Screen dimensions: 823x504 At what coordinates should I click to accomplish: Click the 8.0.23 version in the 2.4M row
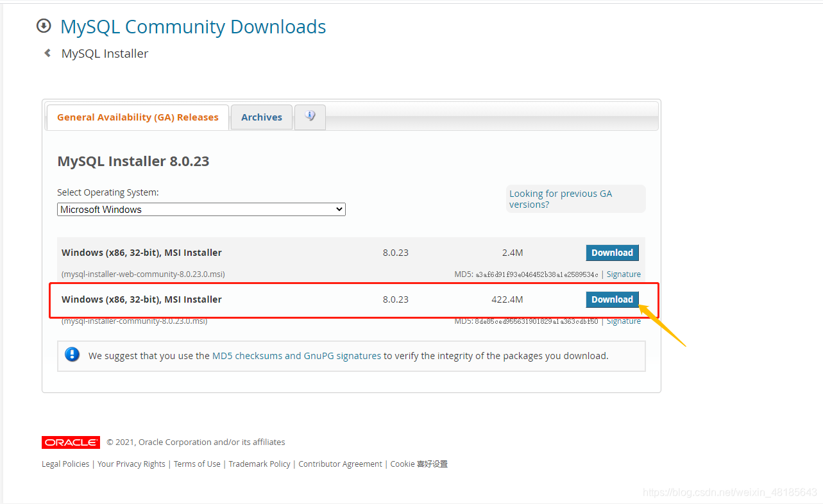396,253
